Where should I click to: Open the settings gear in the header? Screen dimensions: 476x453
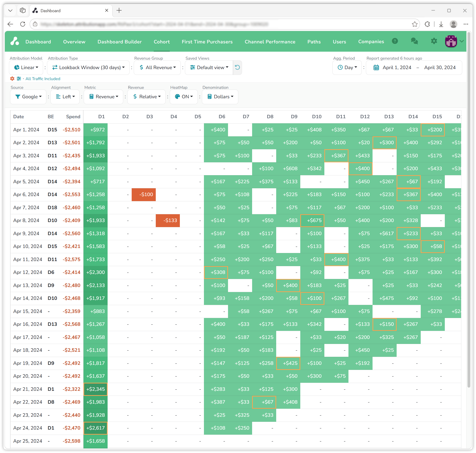434,41
